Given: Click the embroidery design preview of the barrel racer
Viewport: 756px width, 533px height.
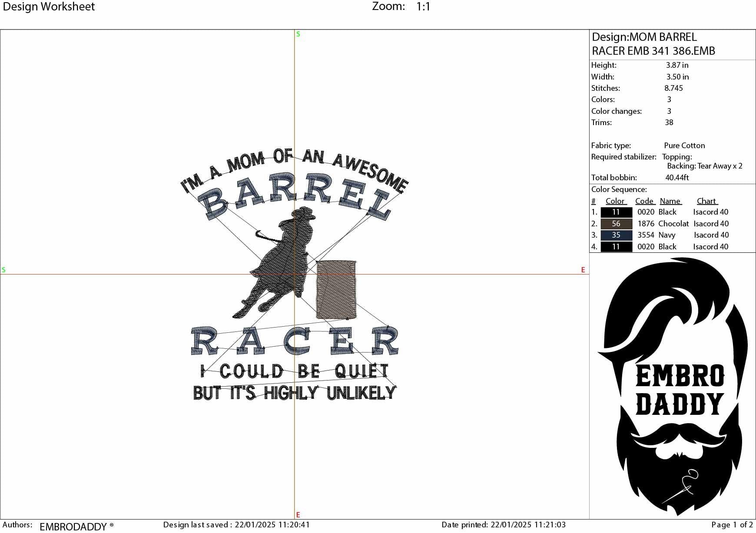Looking at the screenshot, I should [x=295, y=273].
